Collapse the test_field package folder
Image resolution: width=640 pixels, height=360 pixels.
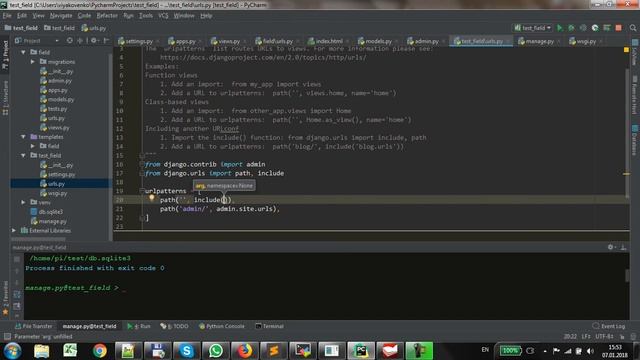[23, 156]
